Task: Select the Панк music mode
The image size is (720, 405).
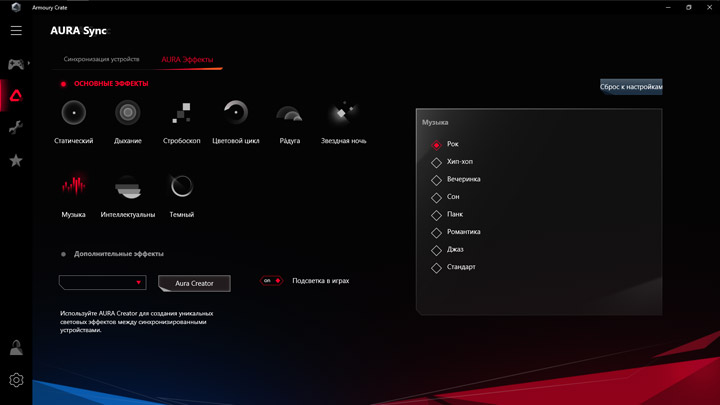Action: [436, 215]
